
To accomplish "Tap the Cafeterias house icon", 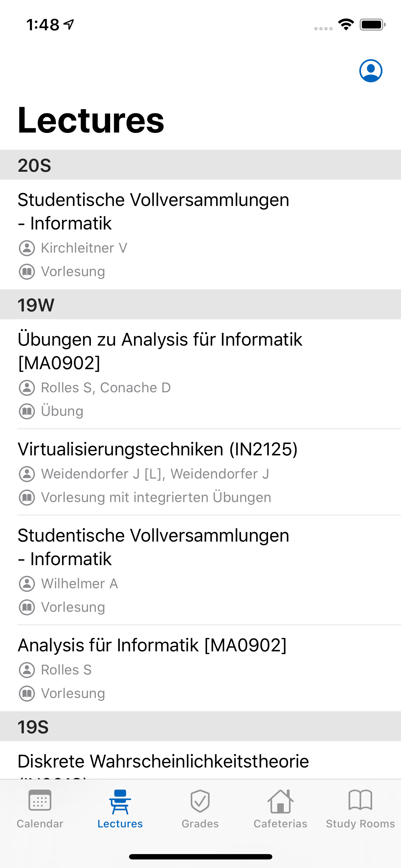I will (x=281, y=800).
